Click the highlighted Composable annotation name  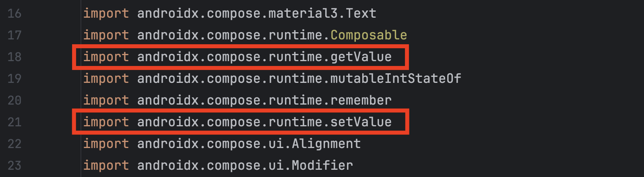tap(369, 35)
